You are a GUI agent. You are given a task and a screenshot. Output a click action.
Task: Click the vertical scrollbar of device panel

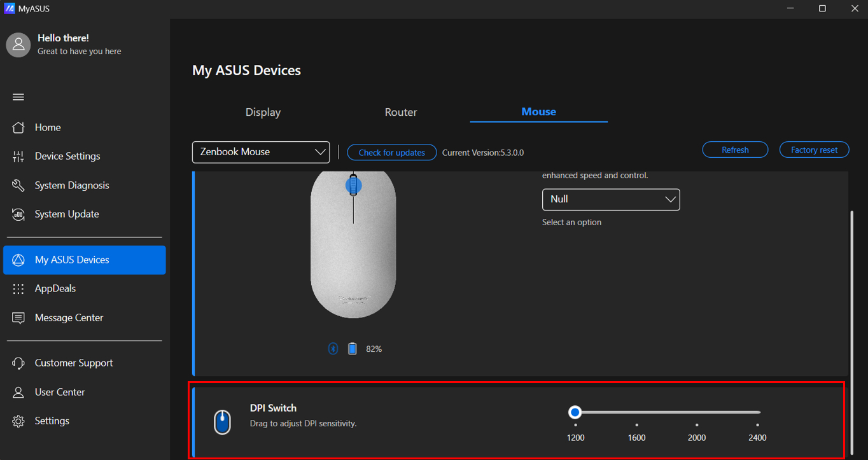pos(853,332)
